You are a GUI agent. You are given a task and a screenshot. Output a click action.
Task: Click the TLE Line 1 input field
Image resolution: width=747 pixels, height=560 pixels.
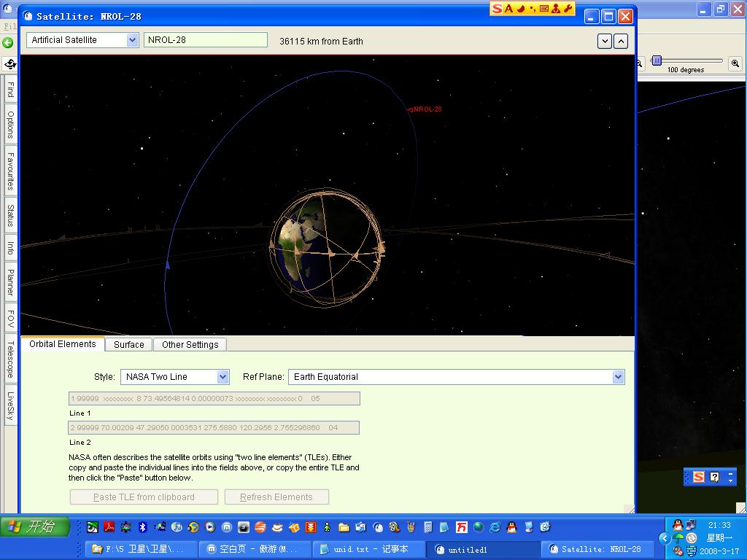[214, 399]
